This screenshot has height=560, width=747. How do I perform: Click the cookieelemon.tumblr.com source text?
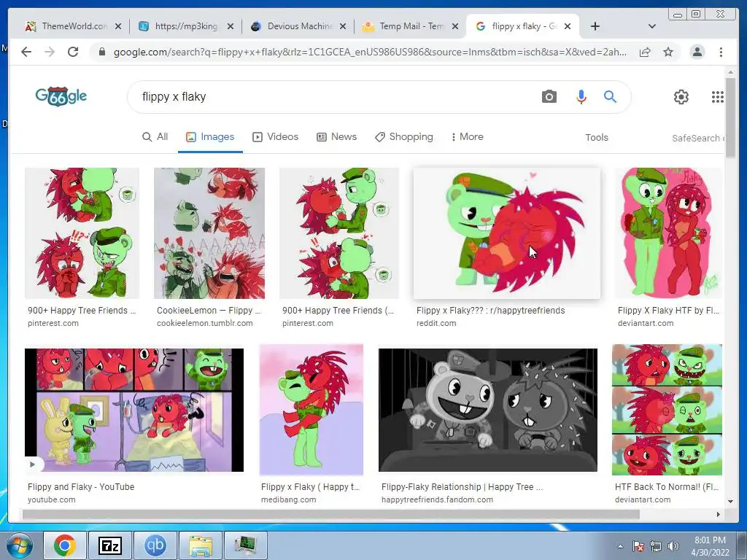[205, 323]
